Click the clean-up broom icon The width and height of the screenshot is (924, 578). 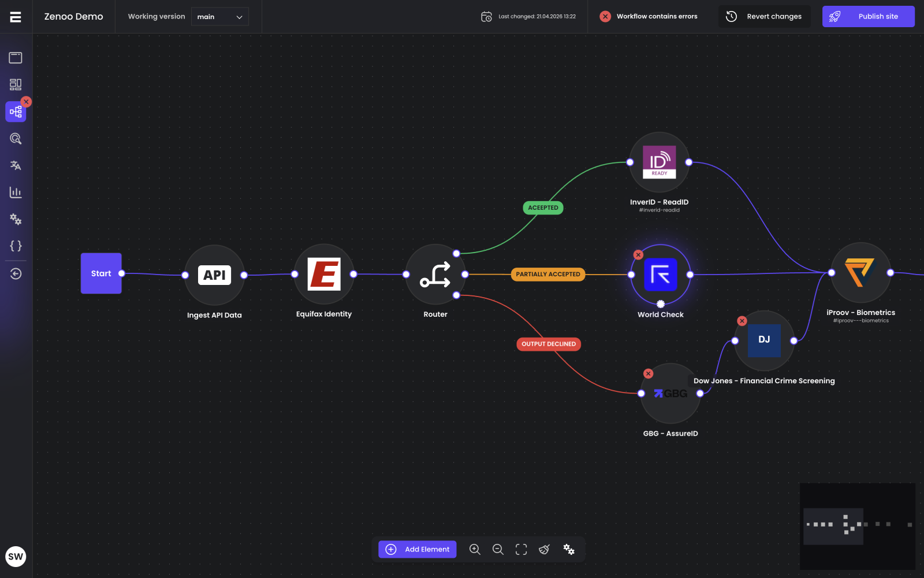click(x=544, y=549)
